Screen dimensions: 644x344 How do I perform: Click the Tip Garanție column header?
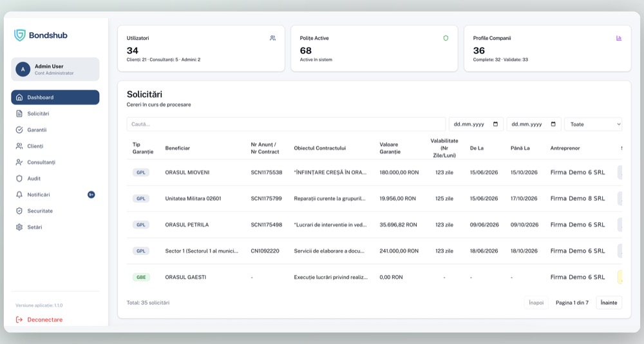(143, 148)
